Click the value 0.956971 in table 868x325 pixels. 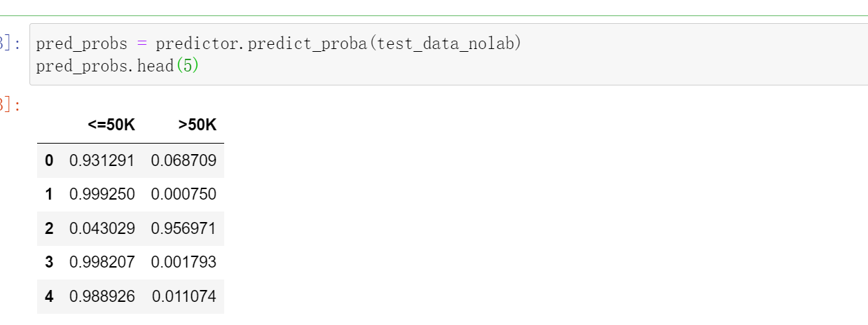pos(184,228)
